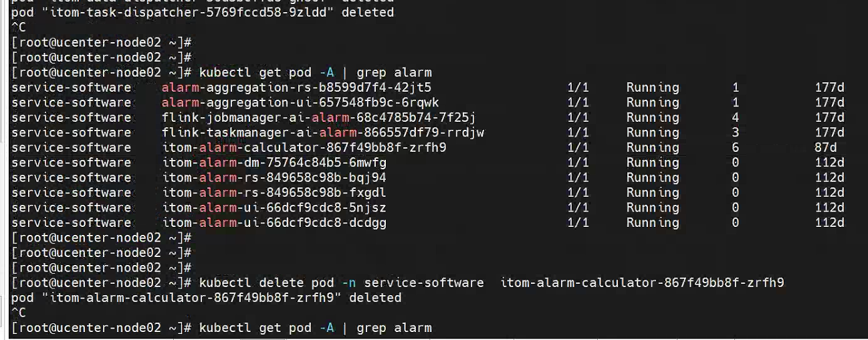The height and width of the screenshot is (340, 868).
Task: Click pod name itom-alarm-dm-75764c84b5-6mwfg
Action: click(274, 163)
